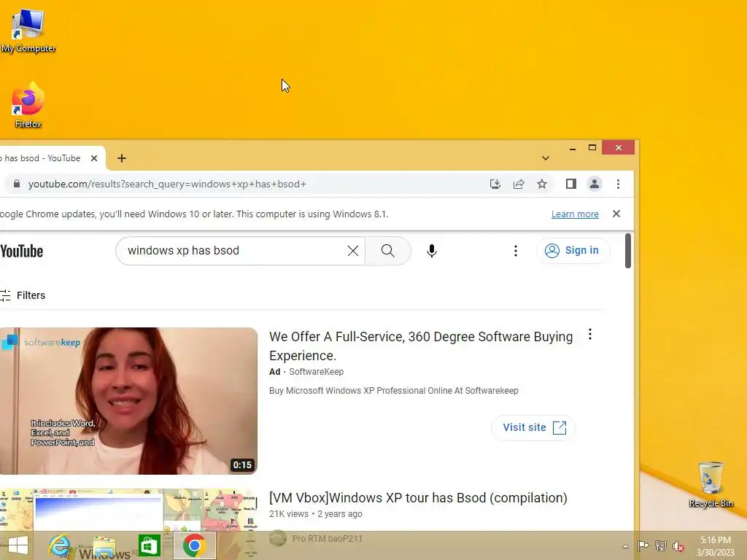Screen dimensions: 747x560
Task: Open the Windows Start button
Action: (x=18, y=545)
